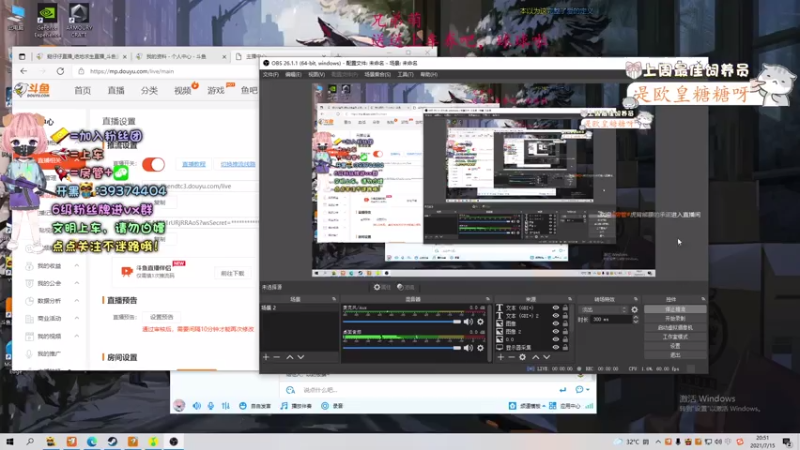Open Steam from the taskbar

pos(112,441)
